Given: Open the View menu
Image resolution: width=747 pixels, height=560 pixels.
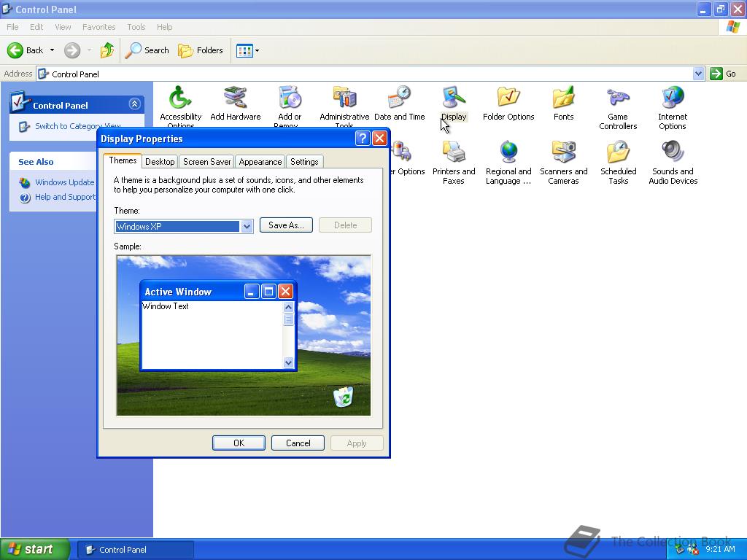Looking at the screenshot, I should 63,27.
